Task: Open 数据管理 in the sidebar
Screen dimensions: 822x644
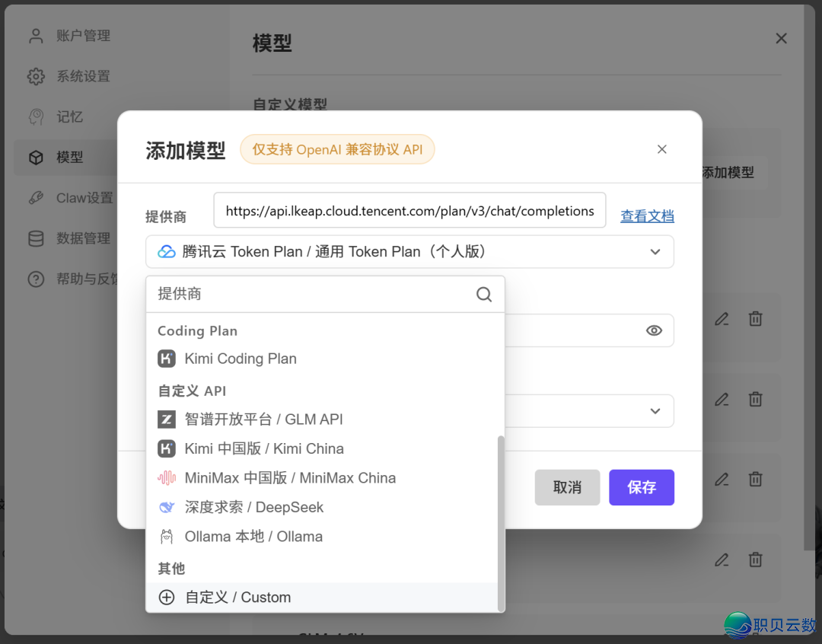Action: [68, 238]
